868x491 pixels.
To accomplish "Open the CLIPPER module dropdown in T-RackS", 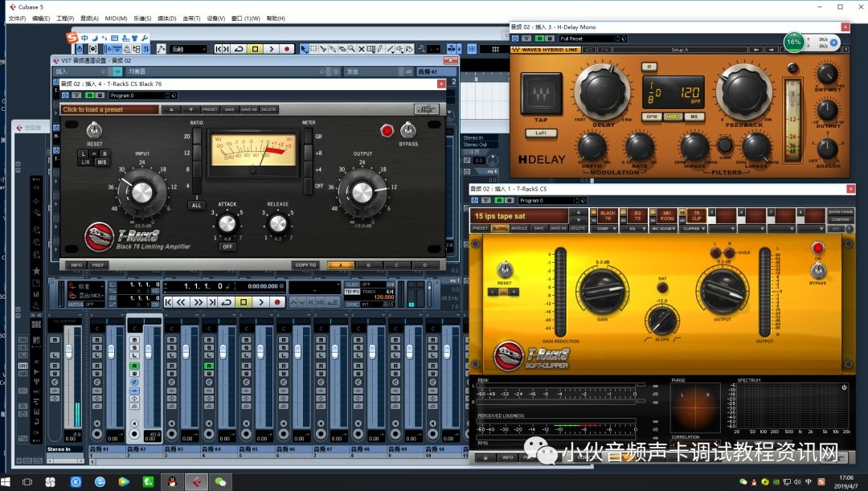I will [694, 228].
